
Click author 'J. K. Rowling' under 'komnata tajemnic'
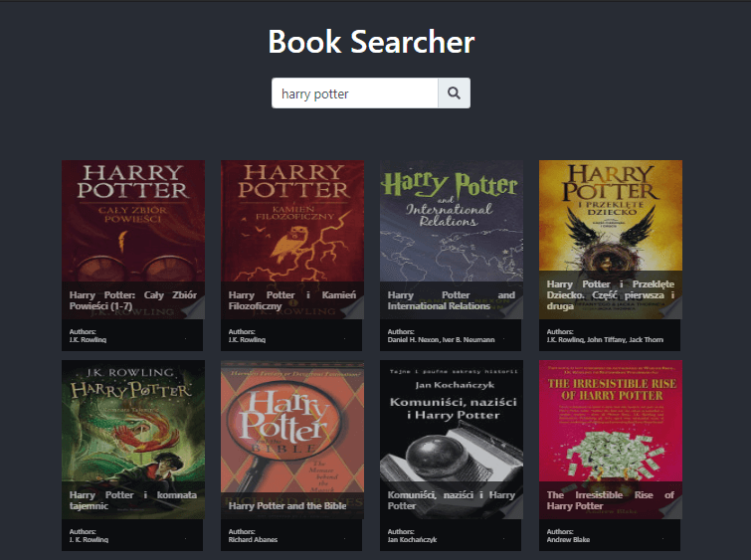(89, 540)
